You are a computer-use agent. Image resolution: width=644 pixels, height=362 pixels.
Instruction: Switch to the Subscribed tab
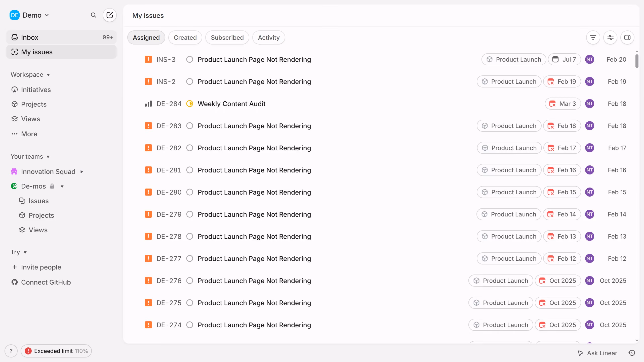(x=227, y=37)
